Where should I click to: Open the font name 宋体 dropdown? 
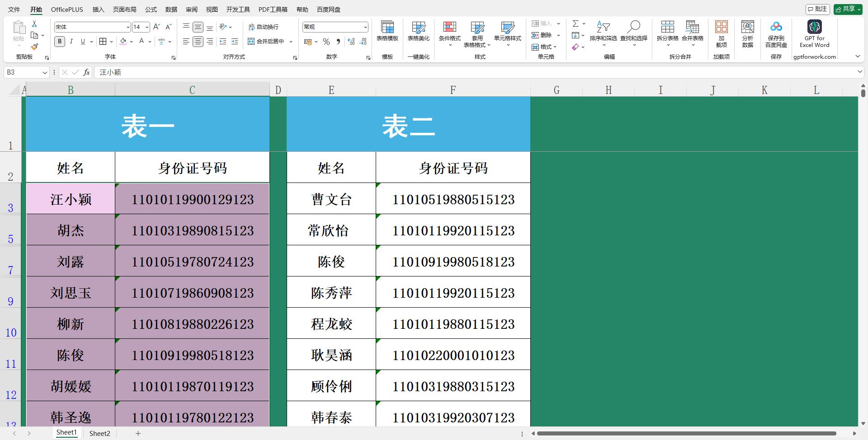point(128,27)
